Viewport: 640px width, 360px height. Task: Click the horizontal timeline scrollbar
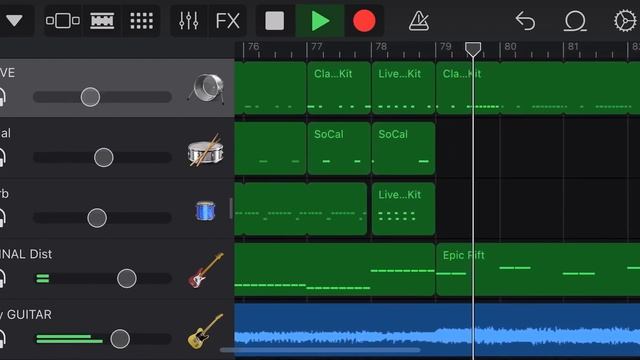[320, 350]
